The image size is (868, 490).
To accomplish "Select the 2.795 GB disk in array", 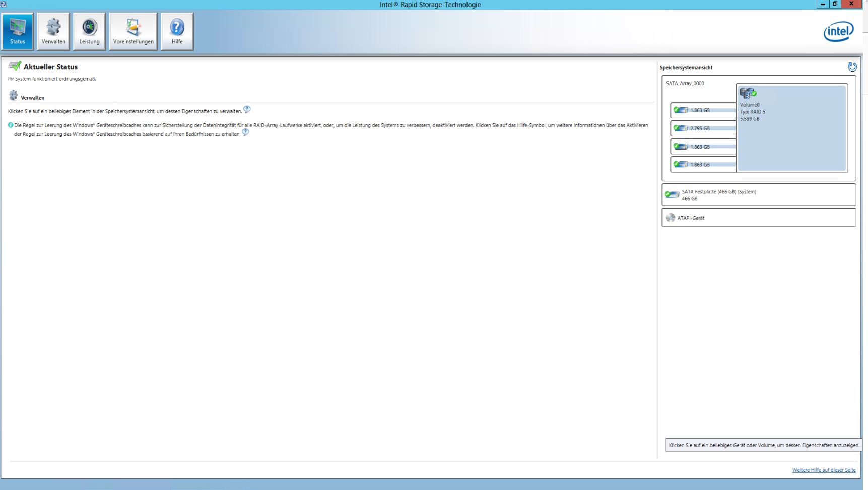I will (703, 128).
